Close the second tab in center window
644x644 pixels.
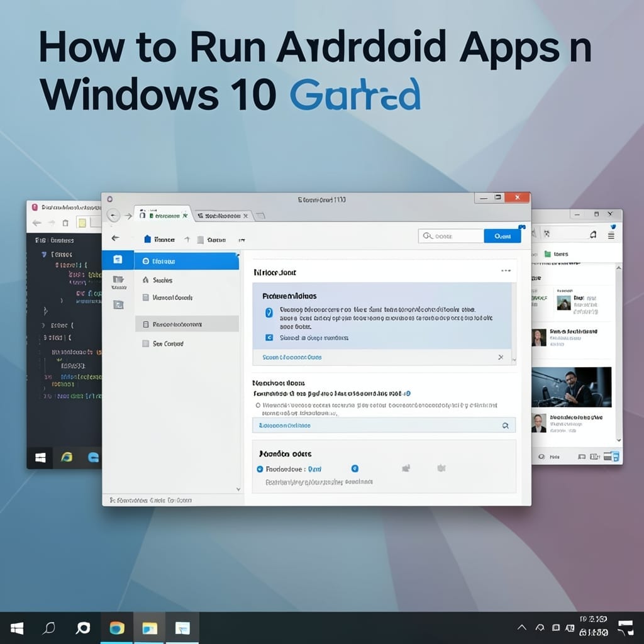pyautogui.click(x=246, y=216)
